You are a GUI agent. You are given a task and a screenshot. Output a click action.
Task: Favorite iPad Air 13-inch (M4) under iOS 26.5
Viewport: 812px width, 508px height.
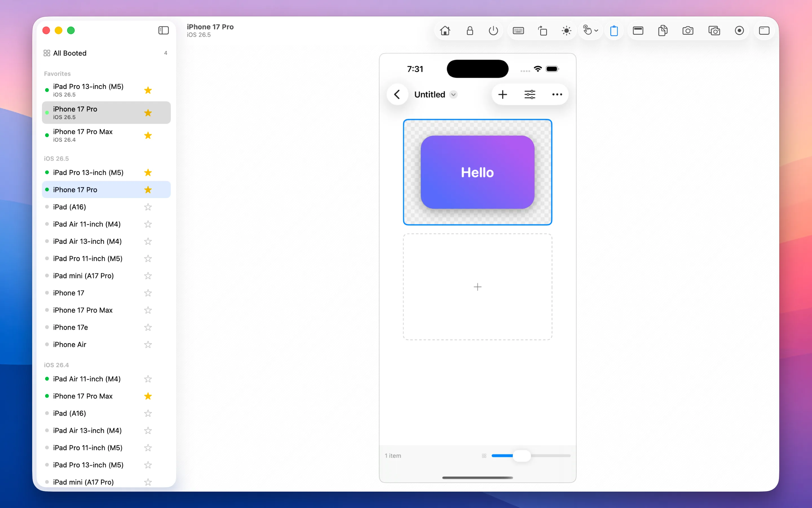point(148,241)
